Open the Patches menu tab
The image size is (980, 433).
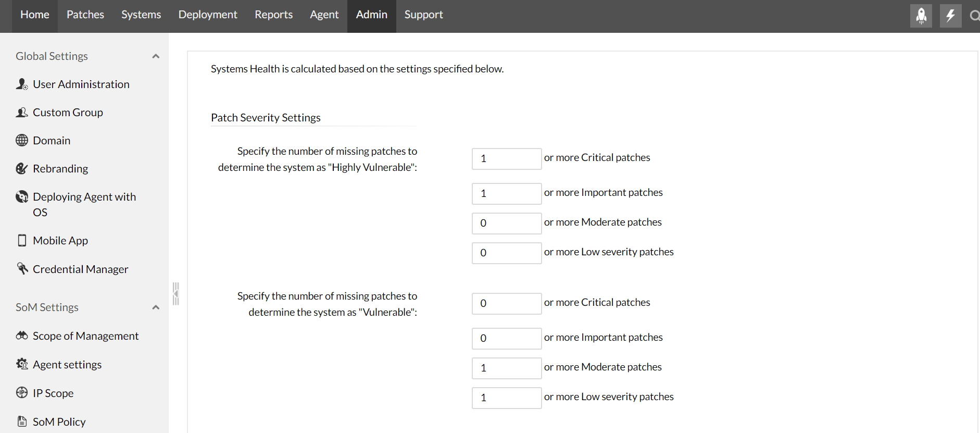pyautogui.click(x=85, y=15)
